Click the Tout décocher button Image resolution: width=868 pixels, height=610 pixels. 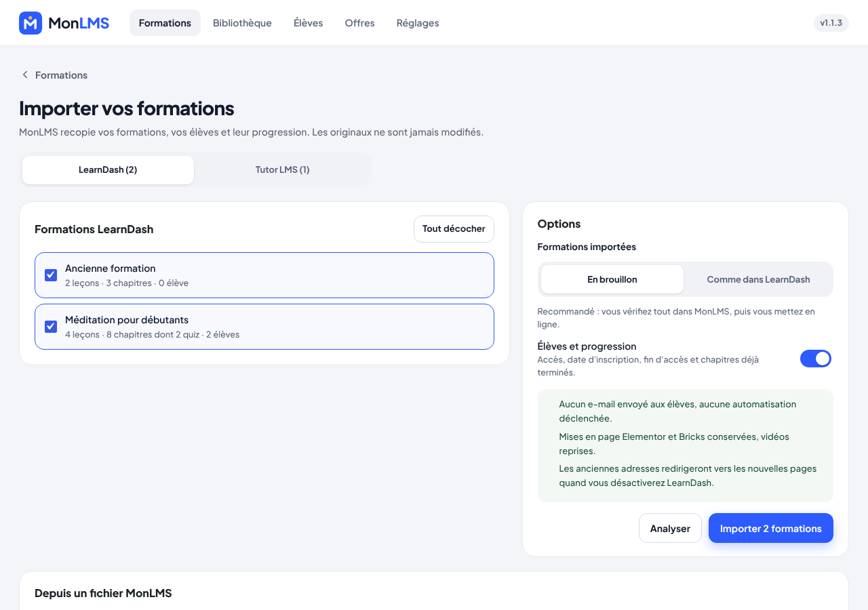click(x=454, y=229)
